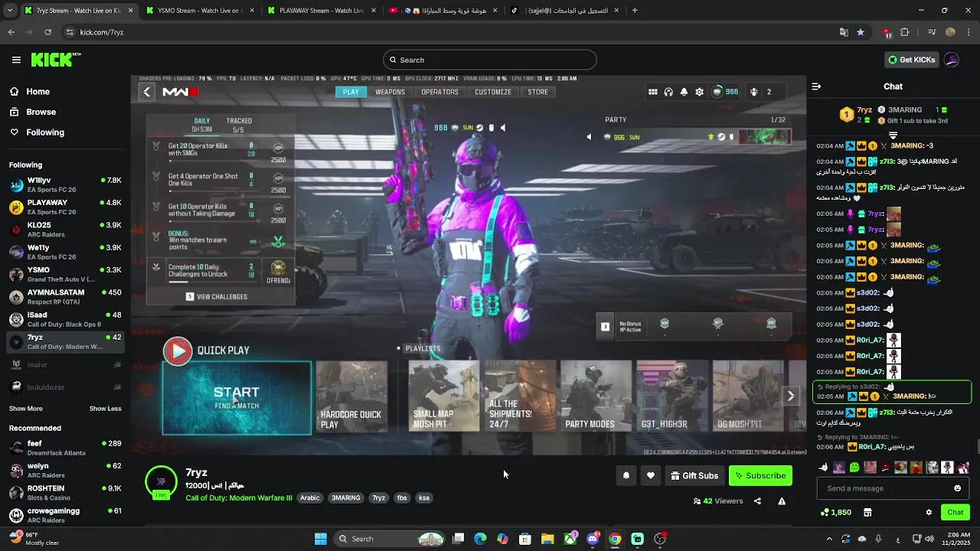Screen dimensions: 980x551
Task: Open YSMO channel in Following list
Action: click(65, 274)
